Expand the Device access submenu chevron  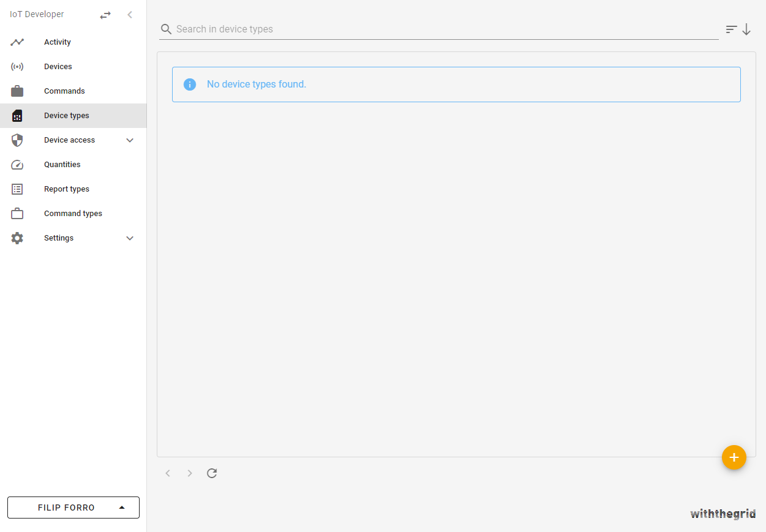click(130, 140)
